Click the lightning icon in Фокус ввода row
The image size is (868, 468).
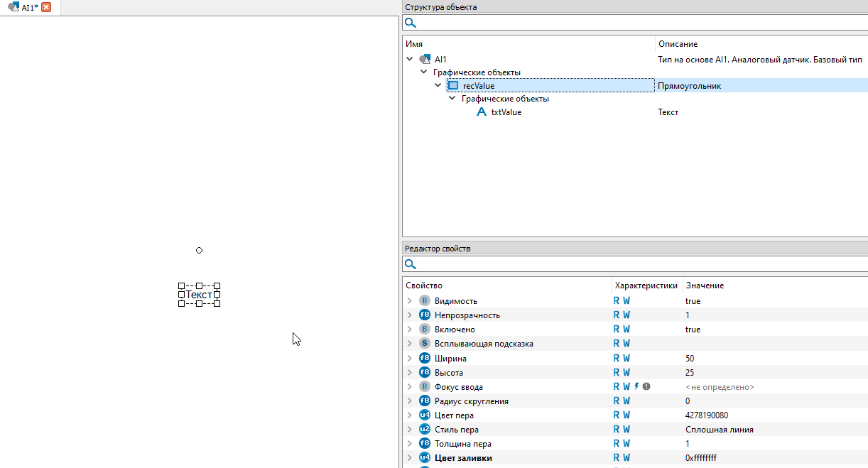coord(636,387)
